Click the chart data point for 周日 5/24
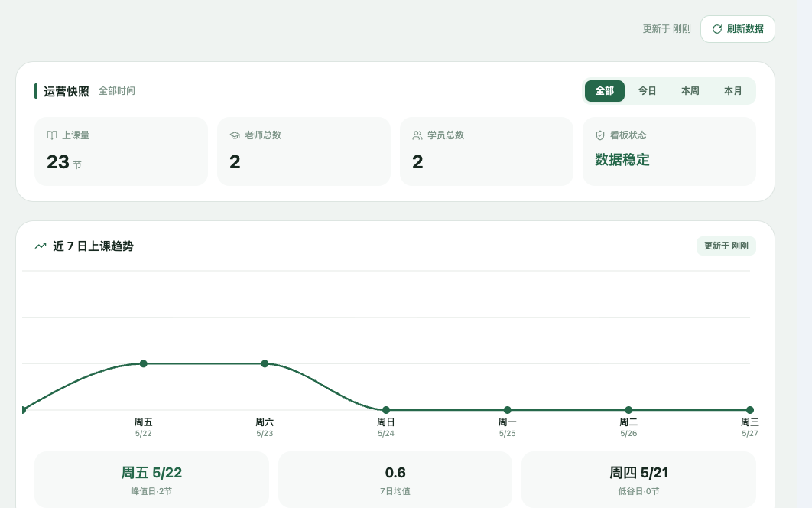 pyautogui.click(x=386, y=410)
